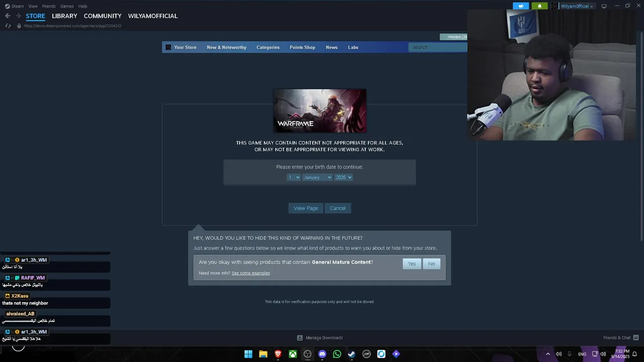Click the ENG language indicator
The image size is (644, 362).
point(582,354)
